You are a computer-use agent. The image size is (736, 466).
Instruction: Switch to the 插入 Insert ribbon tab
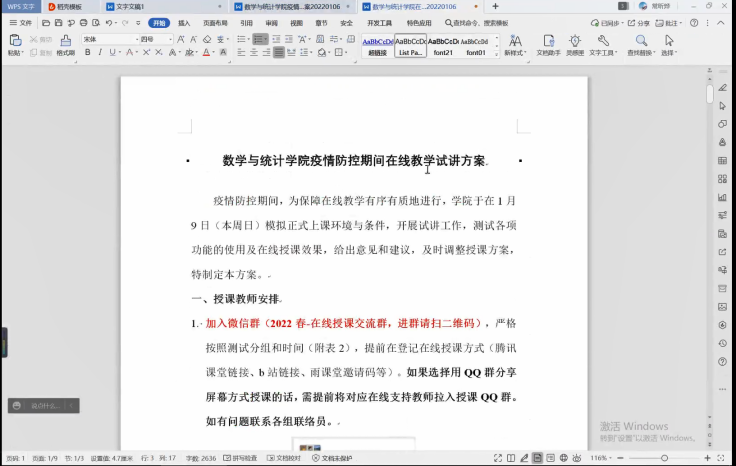pos(184,22)
